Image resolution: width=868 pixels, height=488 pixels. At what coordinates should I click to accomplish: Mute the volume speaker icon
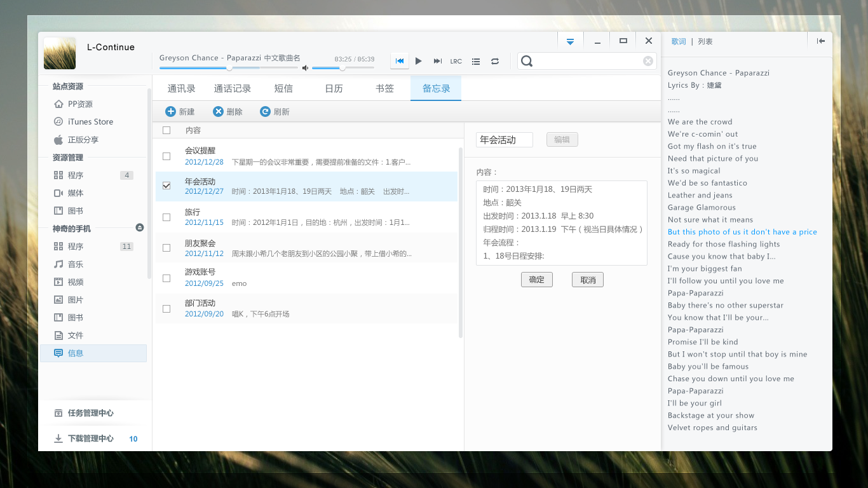(305, 67)
